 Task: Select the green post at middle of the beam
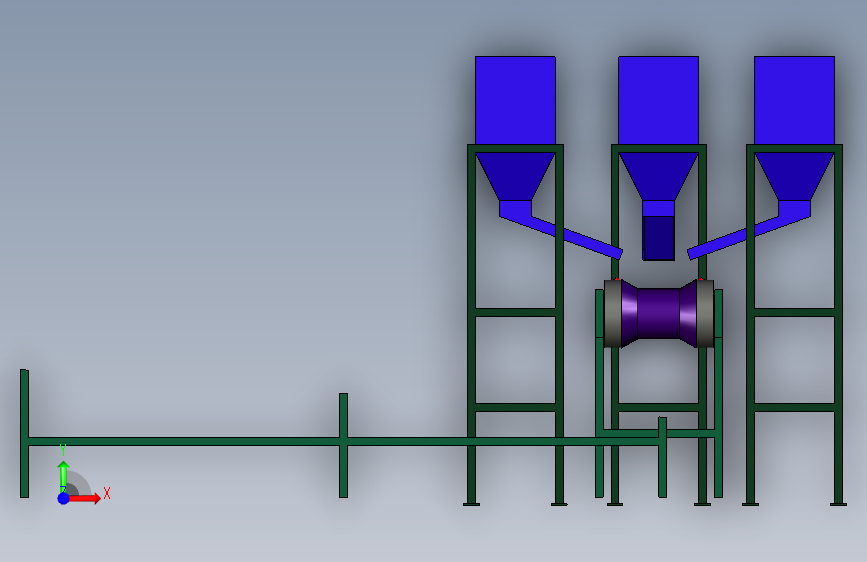click(343, 445)
